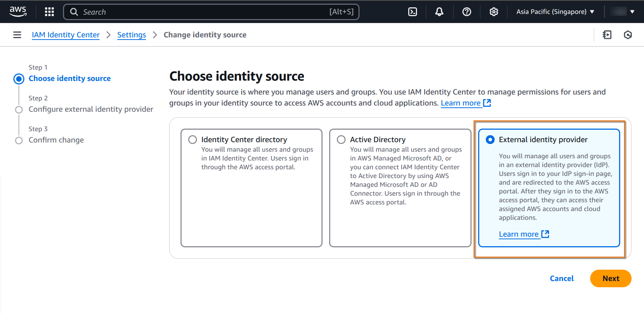Image resolution: width=644 pixels, height=314 pixels.
Task: Click the search magnifier icon
Action: tap(74, 12)
